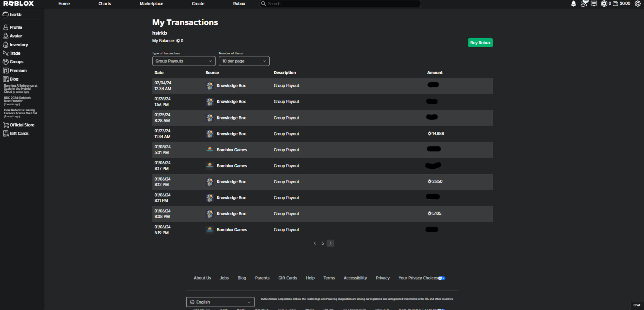Screen dimensions: 644x310
Task: Open blog post Running AI Inference at Scale
Action: point(21,89)
